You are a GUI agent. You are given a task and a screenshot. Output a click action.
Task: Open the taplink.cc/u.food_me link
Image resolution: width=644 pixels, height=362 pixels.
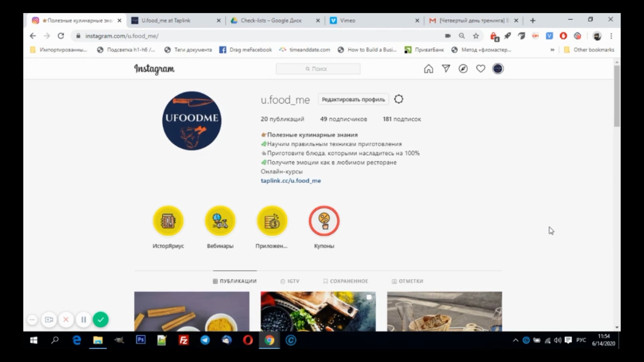click(291, 181)
